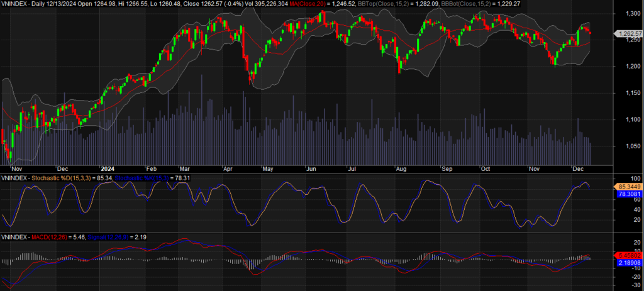Viewport: 644px width, 291px height.
Task: Select the Aug month marker on time axis
Action: click(400, 169)
